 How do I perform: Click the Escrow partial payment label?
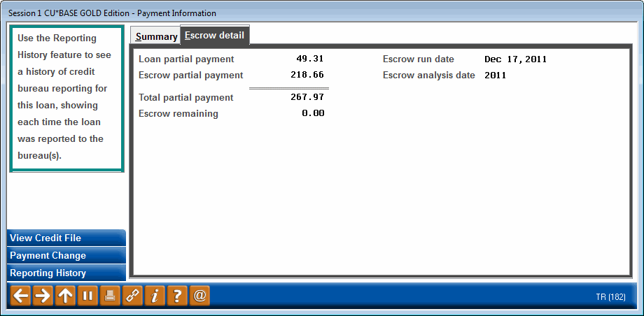point(191,76)
